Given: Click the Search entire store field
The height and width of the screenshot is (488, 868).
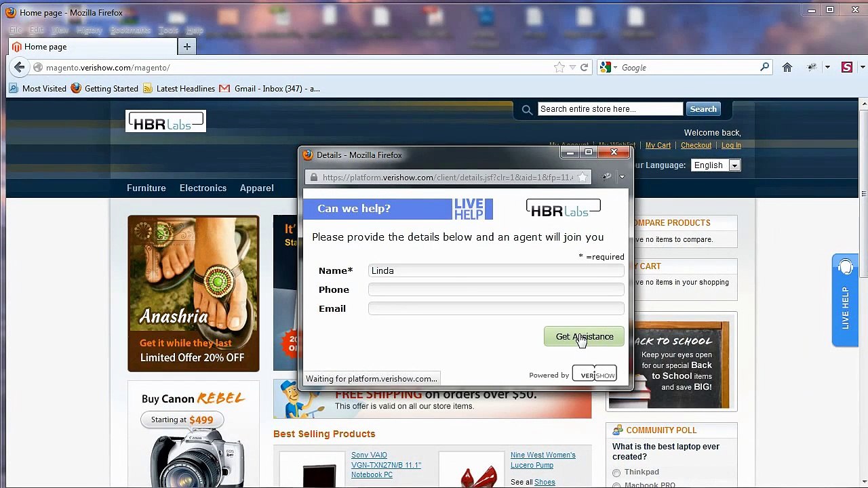Looking at the screenshot, I should 610,109.
